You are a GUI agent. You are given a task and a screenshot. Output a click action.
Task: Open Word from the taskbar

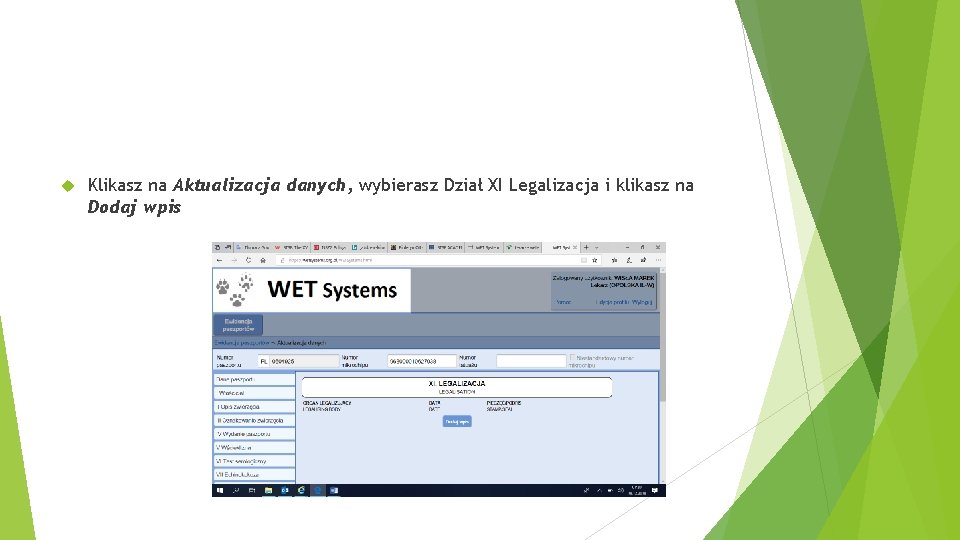coord(334,490)
